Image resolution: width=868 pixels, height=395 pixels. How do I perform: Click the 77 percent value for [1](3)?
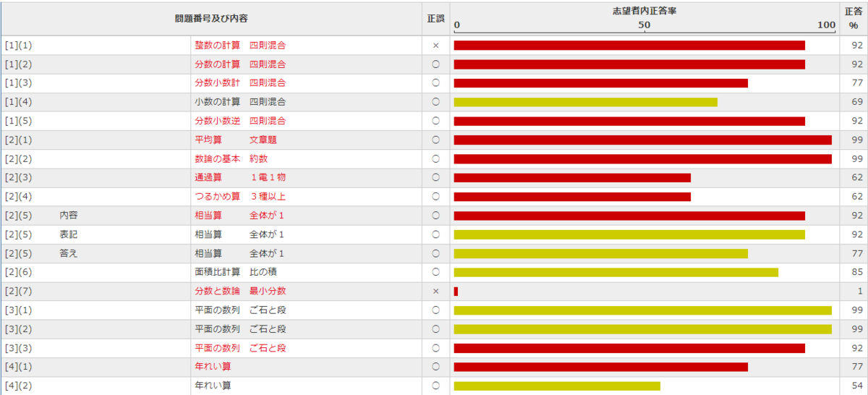tap(857, 82)
